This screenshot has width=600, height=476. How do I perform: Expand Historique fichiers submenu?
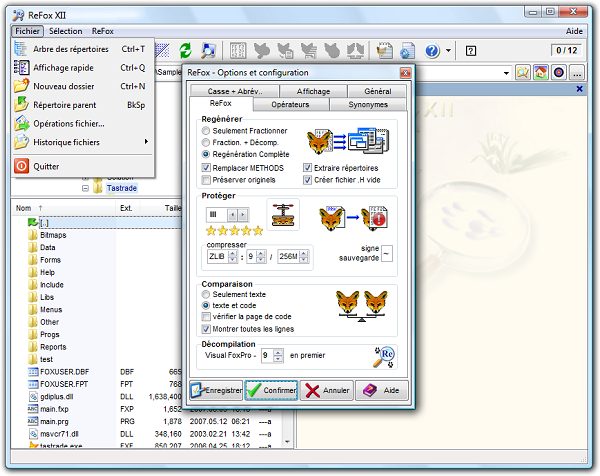tap(83, 142)
